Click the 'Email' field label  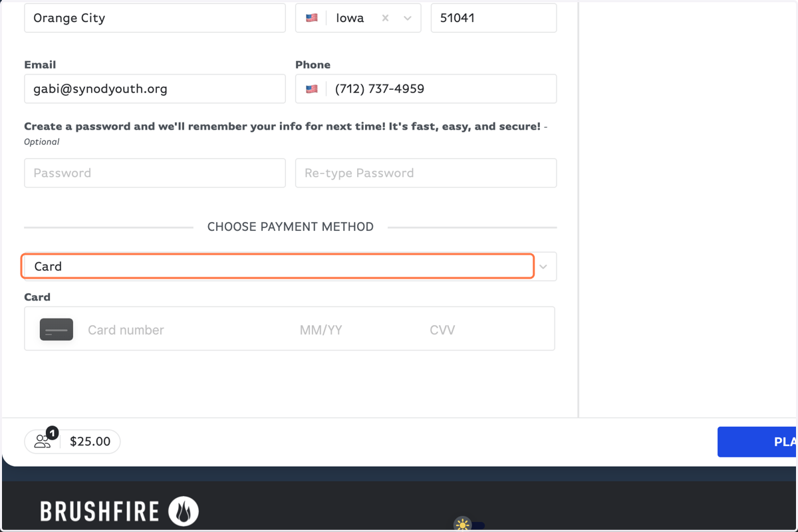pyautogui.click(x=40, y=65)
